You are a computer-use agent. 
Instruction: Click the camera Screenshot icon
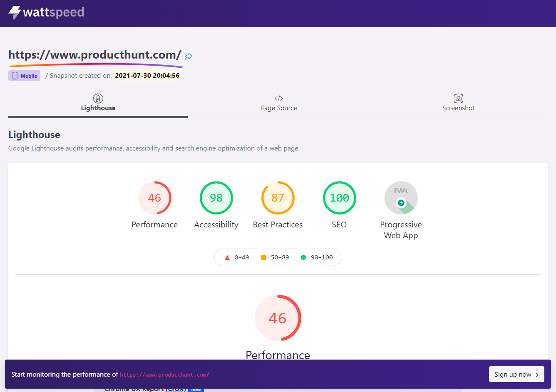(459, 99)
